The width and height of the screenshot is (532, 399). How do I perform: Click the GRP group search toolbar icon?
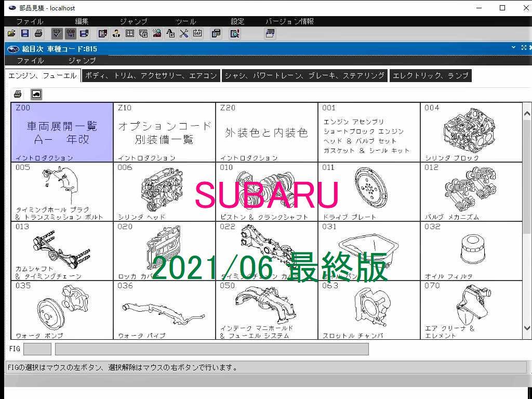coord(196,34)
